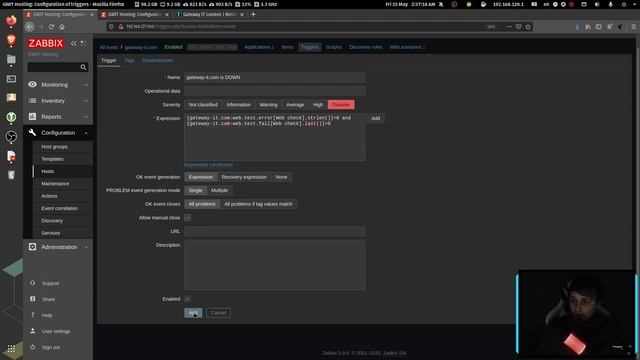Set severity to Information
The width and height of the screenshot is (640, 360).
point(238,105)
